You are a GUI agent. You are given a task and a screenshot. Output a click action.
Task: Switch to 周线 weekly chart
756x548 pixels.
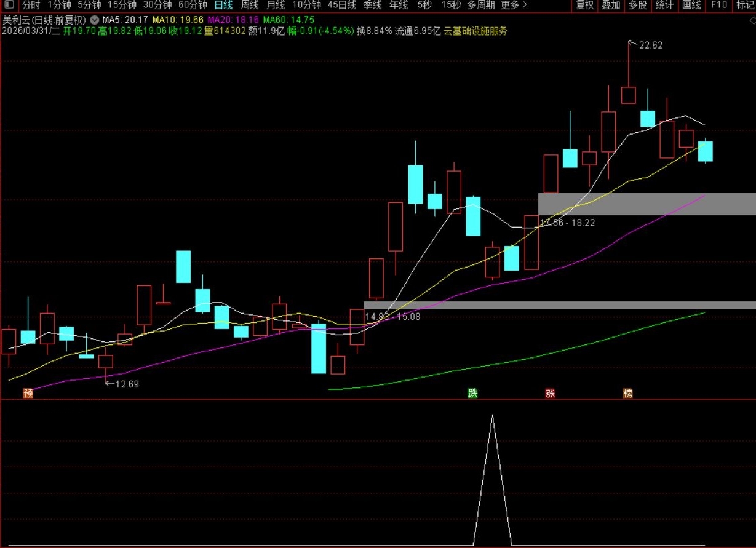(x=250, y=5)
